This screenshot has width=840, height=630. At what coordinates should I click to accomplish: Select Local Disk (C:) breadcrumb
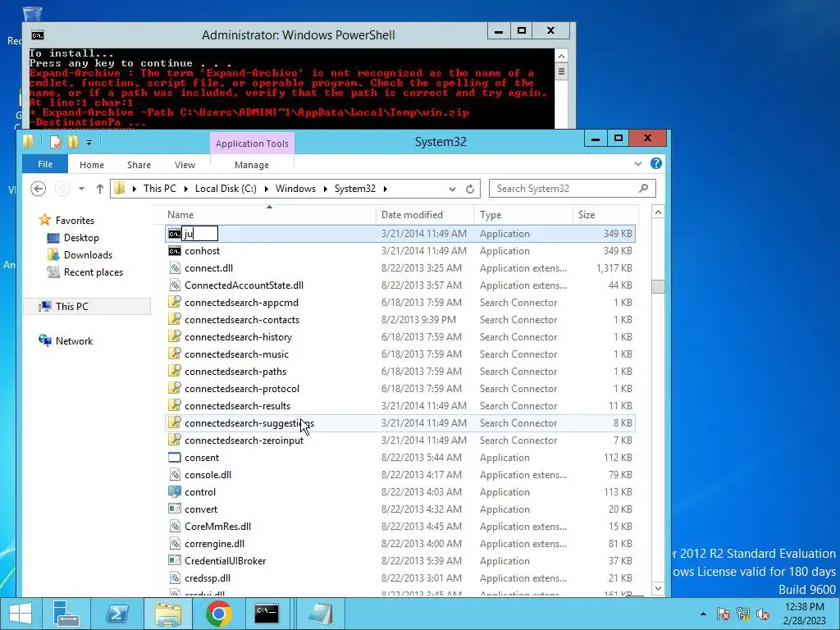click(226, 189)
